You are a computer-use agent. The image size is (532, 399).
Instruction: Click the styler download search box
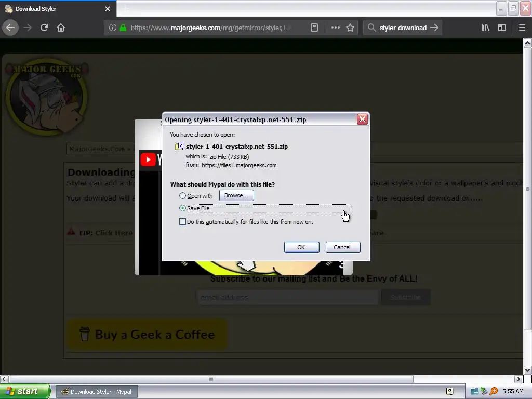click(403, 28)
